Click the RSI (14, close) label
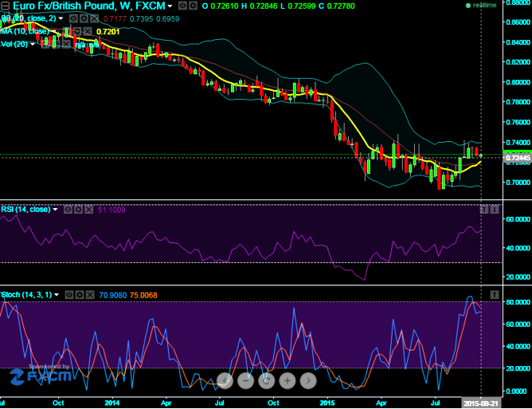Viewport: 532px width, 409px height. tap(25, 209)
